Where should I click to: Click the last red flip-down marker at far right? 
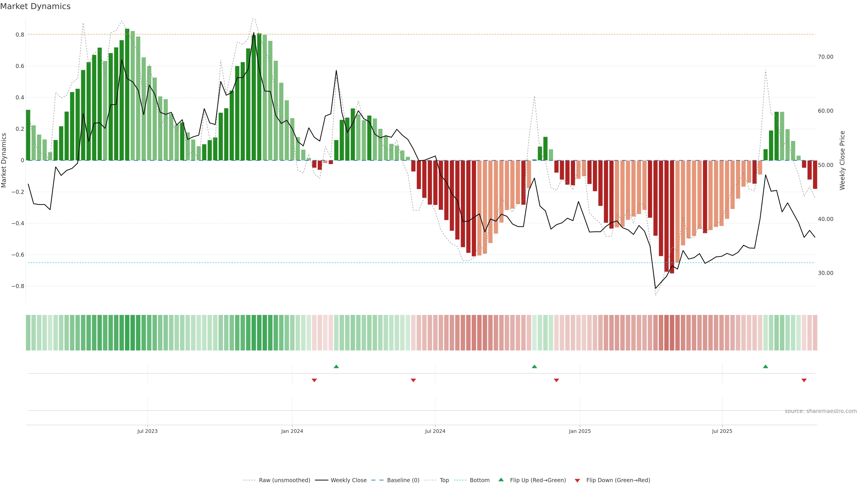pos(804,380)
